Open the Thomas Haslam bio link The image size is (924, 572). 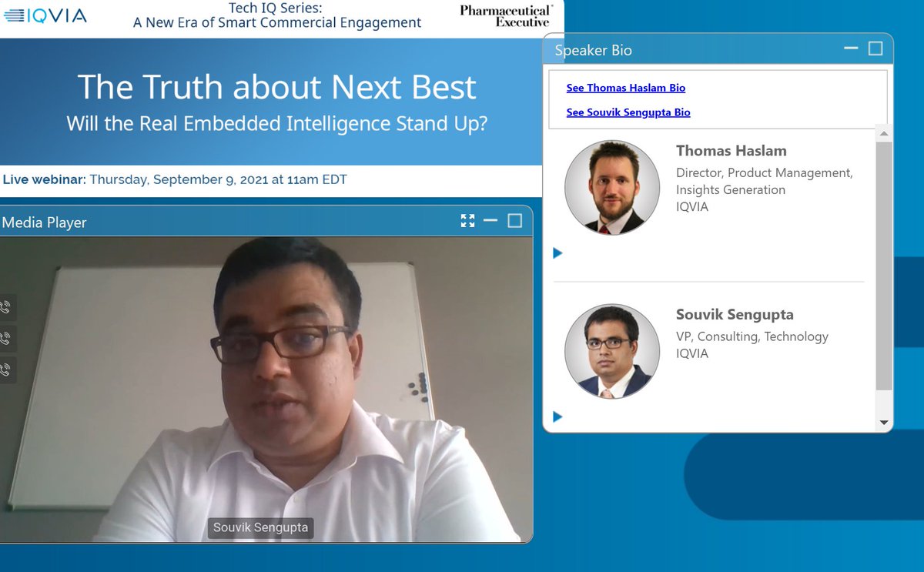pyautogui.click(x=626, y=88)
